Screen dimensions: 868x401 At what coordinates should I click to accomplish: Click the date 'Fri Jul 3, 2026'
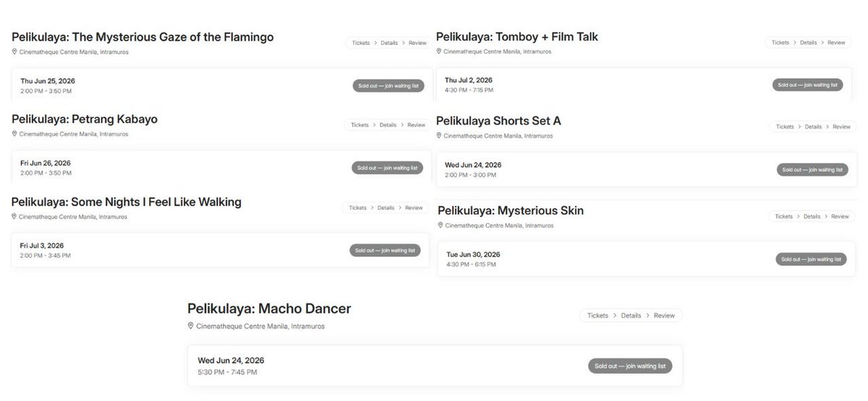(x=42, y=246)
